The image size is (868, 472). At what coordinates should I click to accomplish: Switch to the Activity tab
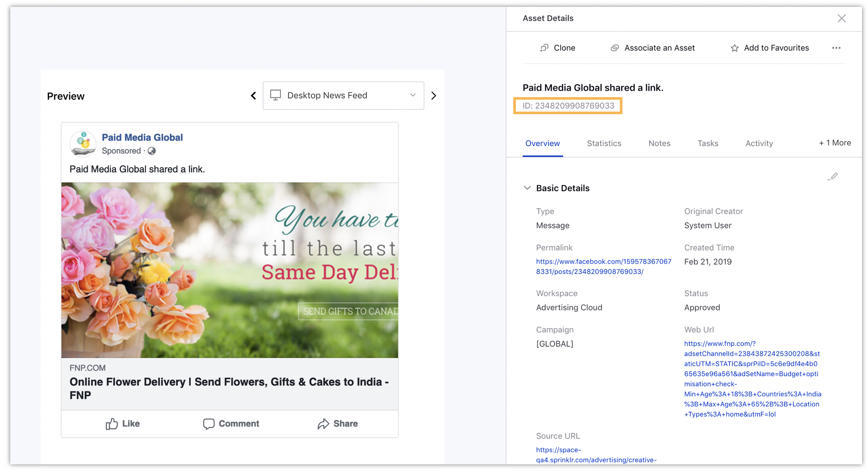pyautogui.click(x=759, y=143)
